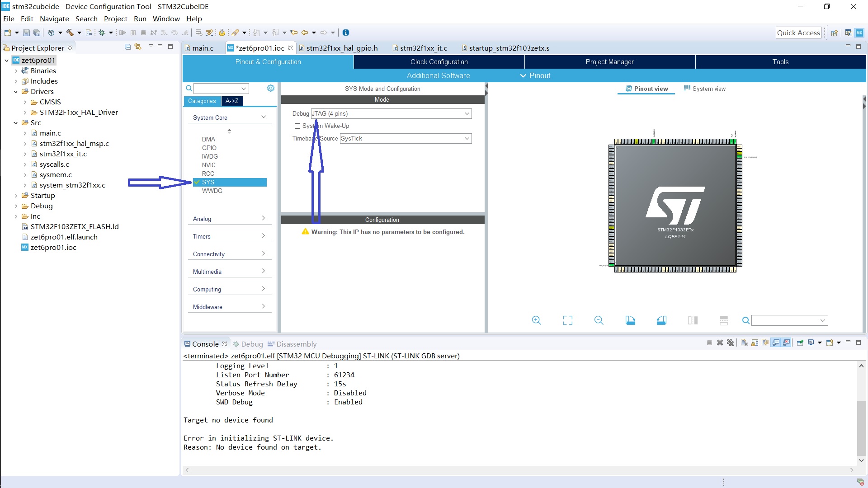This screenshot has width=868, height=488.
Task: Collapse the Drivers folder in explorer
Action: [x=16, y=92]
